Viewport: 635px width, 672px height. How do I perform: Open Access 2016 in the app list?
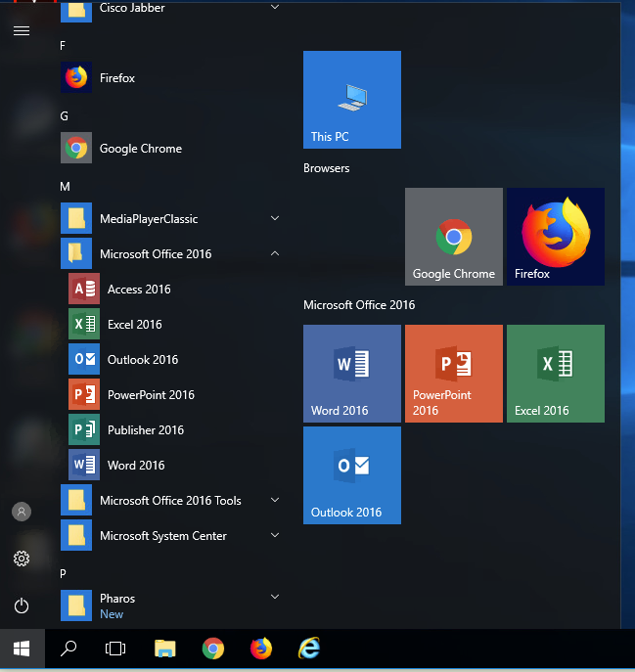pos(170,290)
